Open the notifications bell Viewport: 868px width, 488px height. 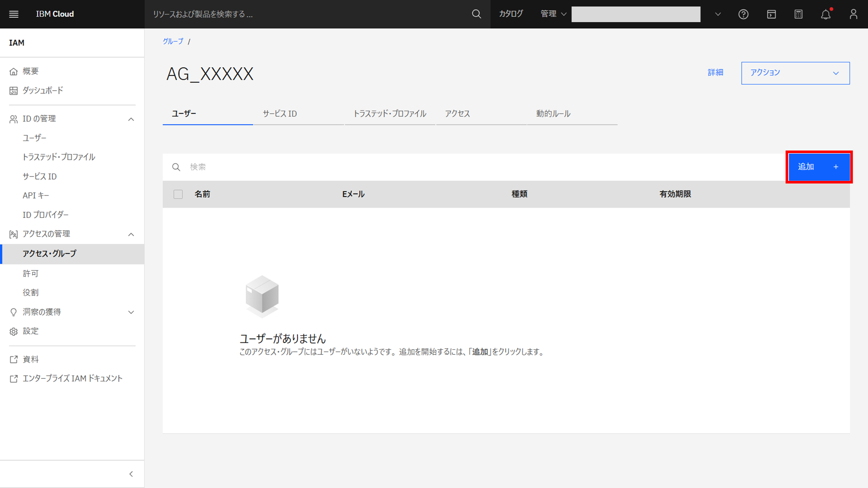pos(825,14)
